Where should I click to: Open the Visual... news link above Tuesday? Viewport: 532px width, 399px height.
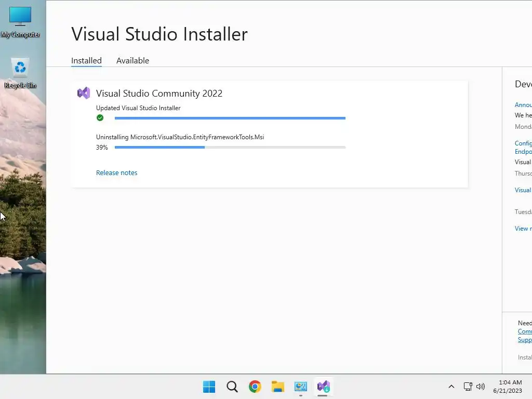click(x=523, y=190)
